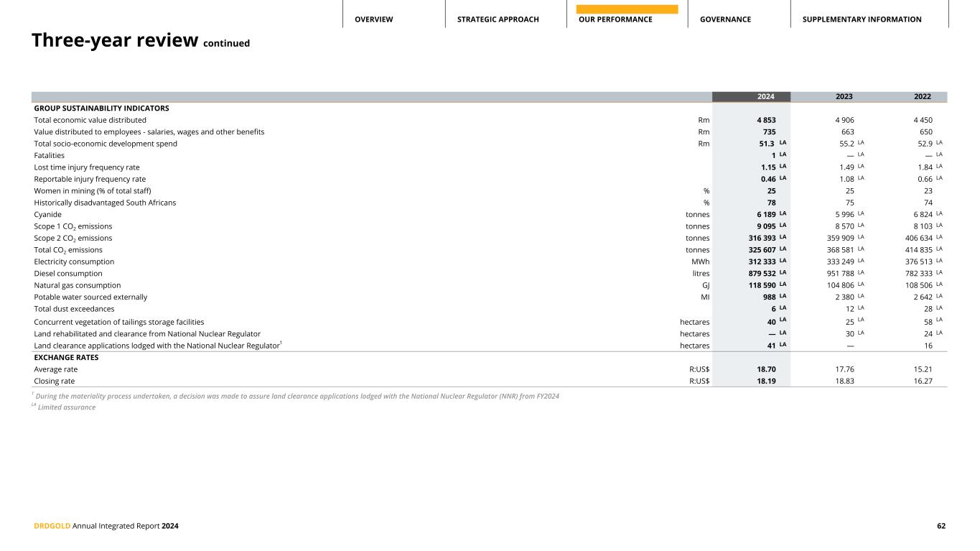The height and width of the screenshot is (551, 980).
Task: Click the EXCHANGE RATES section heading
Action: [66, 357]
